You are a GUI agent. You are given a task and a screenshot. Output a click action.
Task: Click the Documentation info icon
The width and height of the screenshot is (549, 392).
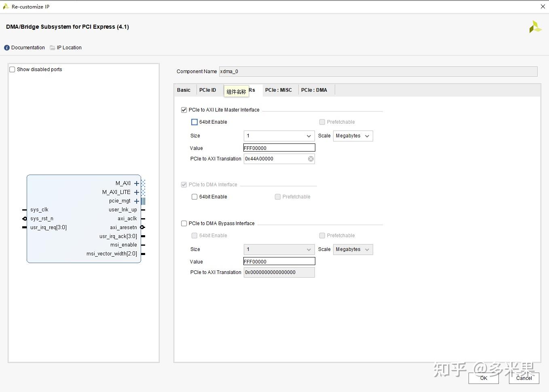click(x=6, y=47)
